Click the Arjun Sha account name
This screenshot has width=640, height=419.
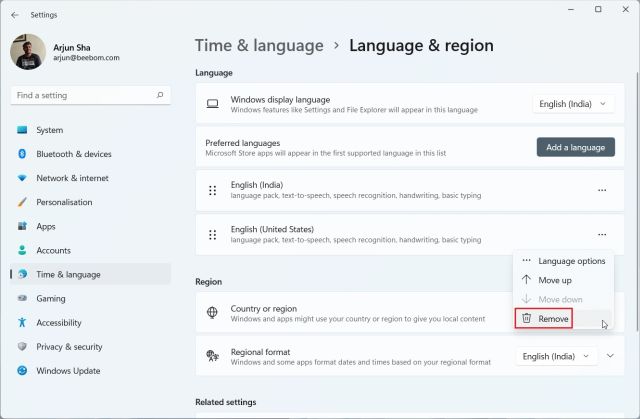pos(72,47)
